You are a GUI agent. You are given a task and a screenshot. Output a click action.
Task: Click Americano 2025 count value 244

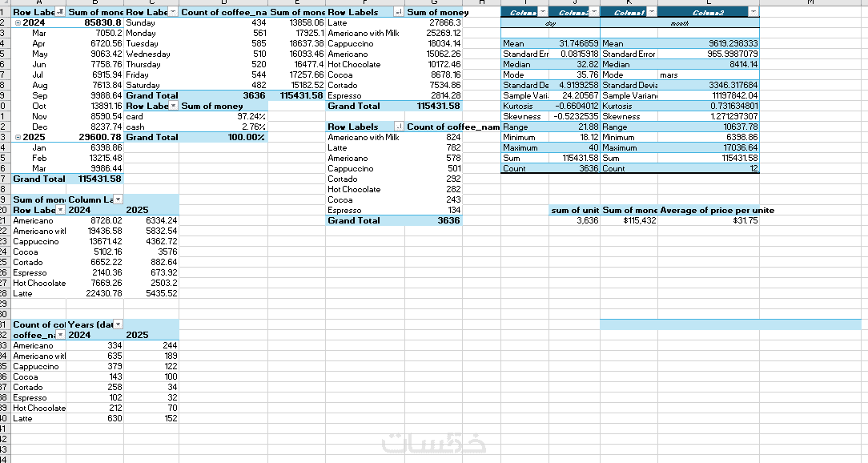point(151,345)
